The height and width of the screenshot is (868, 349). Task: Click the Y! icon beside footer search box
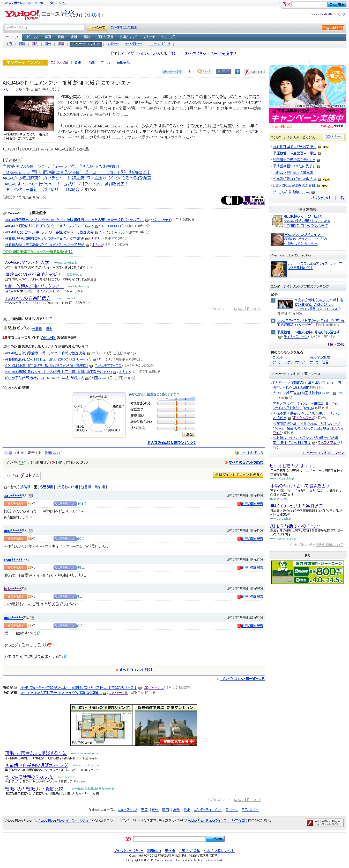click(x=128, y=839)
